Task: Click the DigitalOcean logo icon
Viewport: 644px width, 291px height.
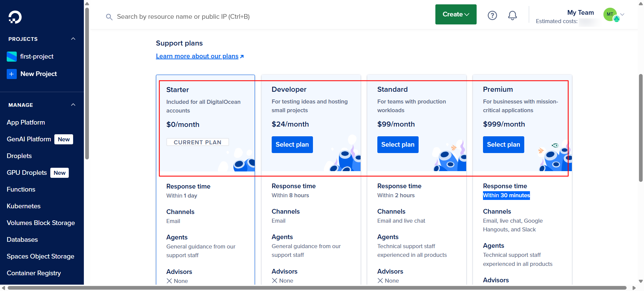Action: [15, 17]
